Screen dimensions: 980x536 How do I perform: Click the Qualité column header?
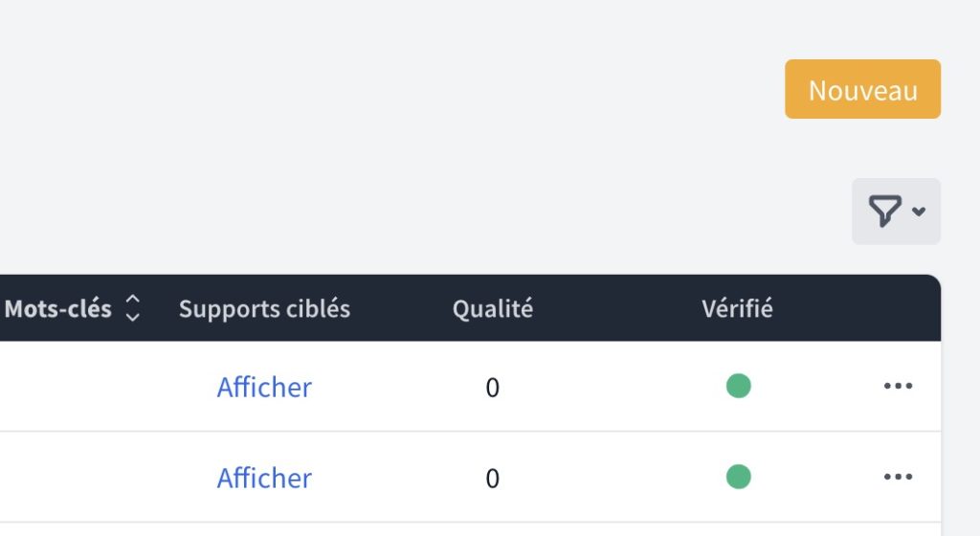[x=493, y=309]
